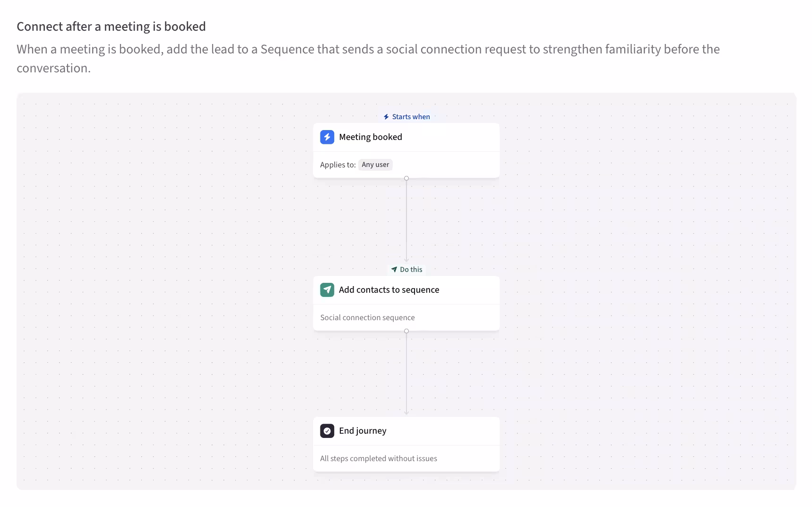Select the connector node below Add contacts card
This screenshot has height=507, width=812.
click(406, 331)
